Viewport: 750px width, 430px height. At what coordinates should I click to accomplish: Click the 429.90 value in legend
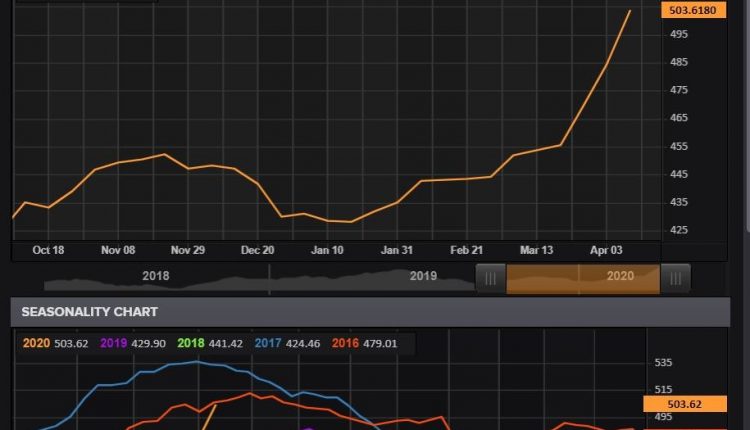pos(148,343)
